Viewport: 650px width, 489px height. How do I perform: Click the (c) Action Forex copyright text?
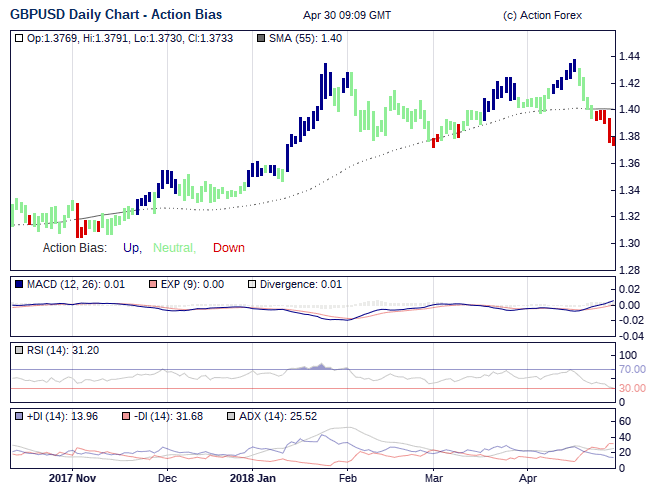(543, 16)
